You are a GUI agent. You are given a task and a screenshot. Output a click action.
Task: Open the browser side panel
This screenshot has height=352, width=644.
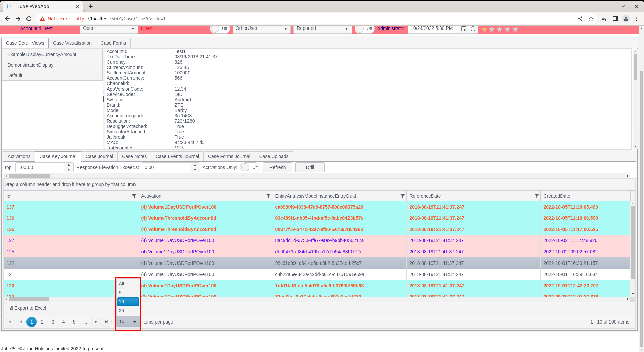click(x=615, y=19)
